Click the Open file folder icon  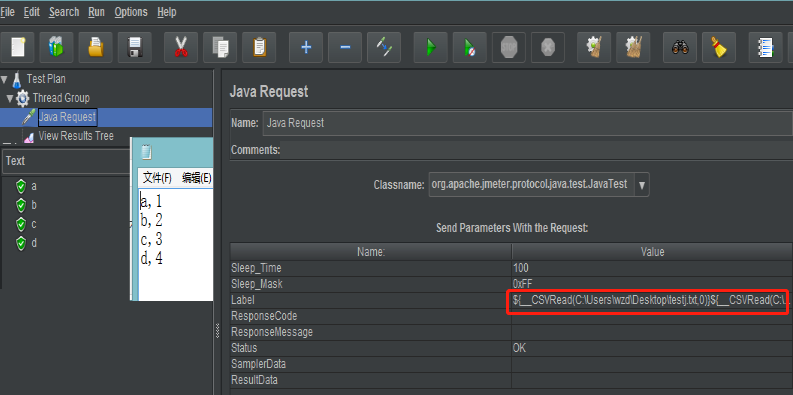[96, 48]
